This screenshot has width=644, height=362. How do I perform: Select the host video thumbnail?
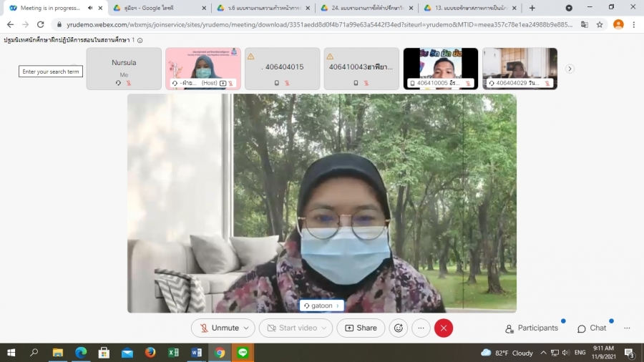point(203,69)
